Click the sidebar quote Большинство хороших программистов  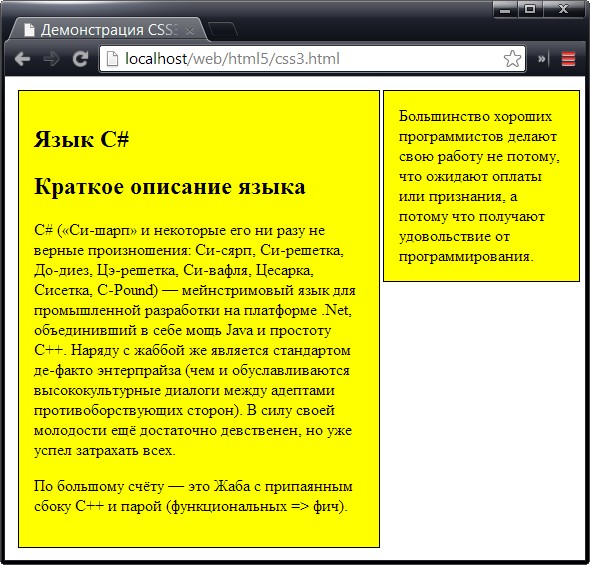tap(479, 186)
